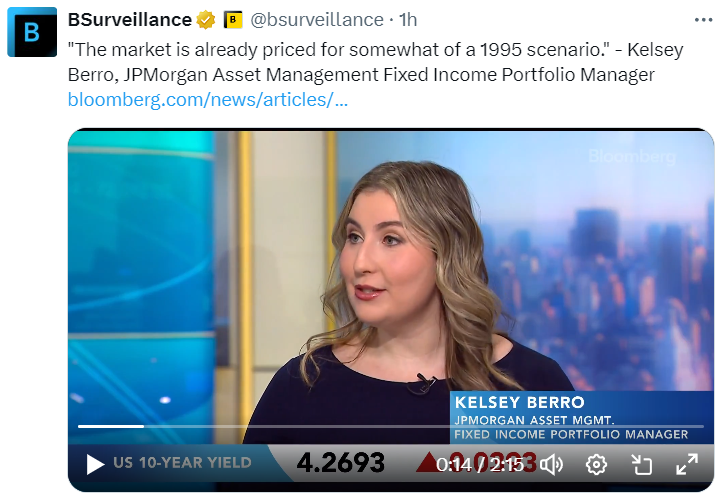
Task: Open the @bsurveillance handle link
Action: [x=316, y=20]
